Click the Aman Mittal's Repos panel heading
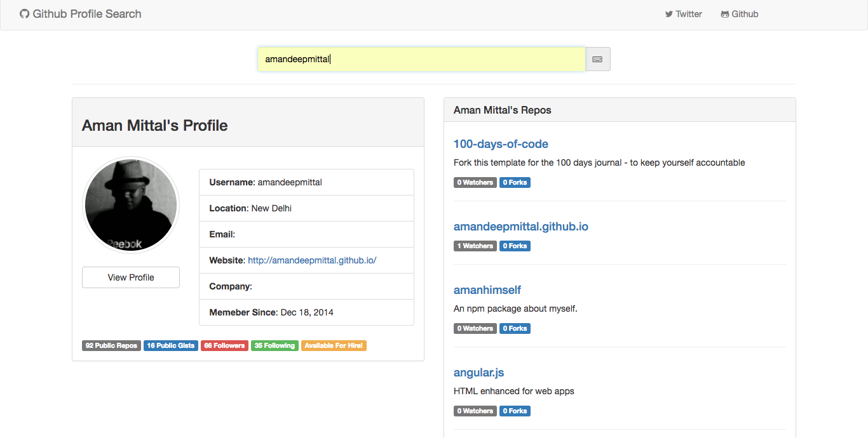868x438 pixels. click(x=503, y=110)
